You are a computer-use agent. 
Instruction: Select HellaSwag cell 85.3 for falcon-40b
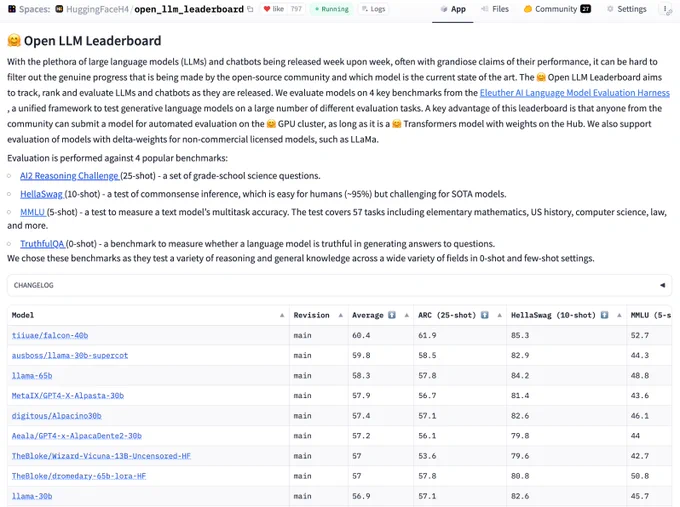coord(566,335)
